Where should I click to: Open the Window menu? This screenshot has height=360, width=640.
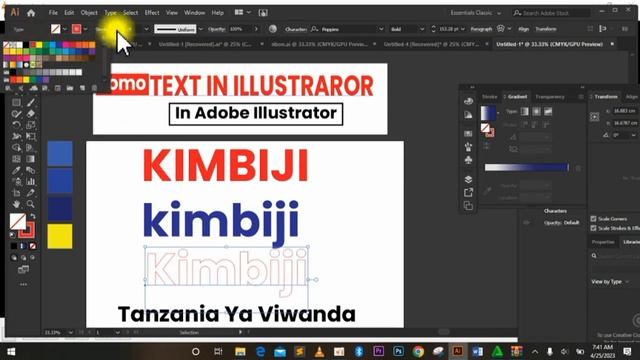(194, 13)
